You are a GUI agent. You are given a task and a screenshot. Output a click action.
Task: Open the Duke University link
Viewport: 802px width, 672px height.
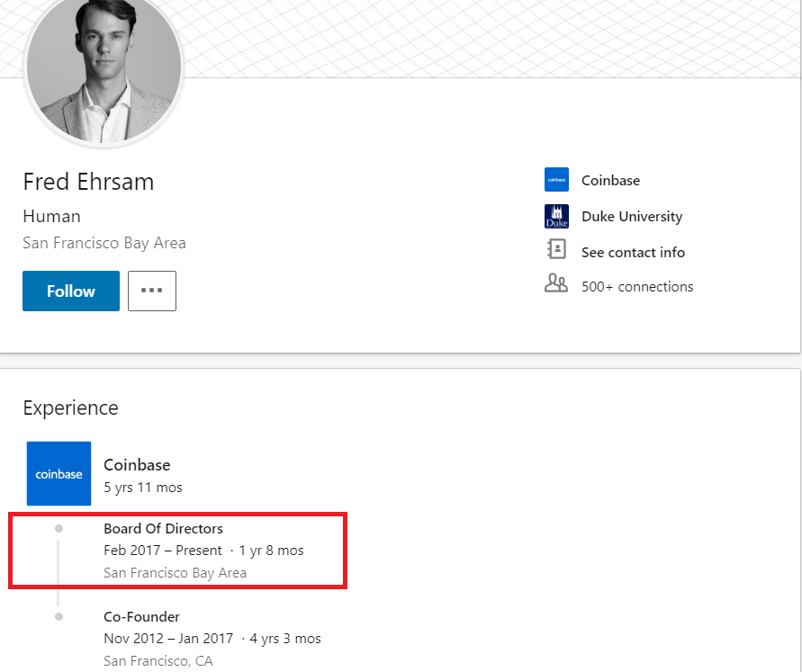coord(631,217)
